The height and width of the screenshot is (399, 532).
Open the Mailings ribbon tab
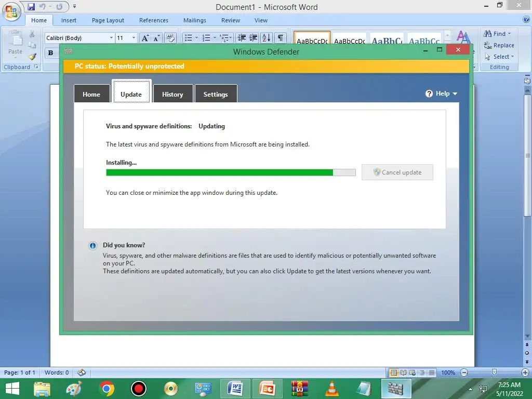(x=195, y=20)
